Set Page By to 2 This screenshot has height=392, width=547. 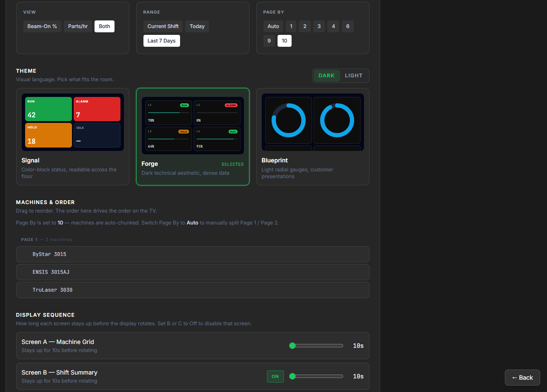point(305,26)
